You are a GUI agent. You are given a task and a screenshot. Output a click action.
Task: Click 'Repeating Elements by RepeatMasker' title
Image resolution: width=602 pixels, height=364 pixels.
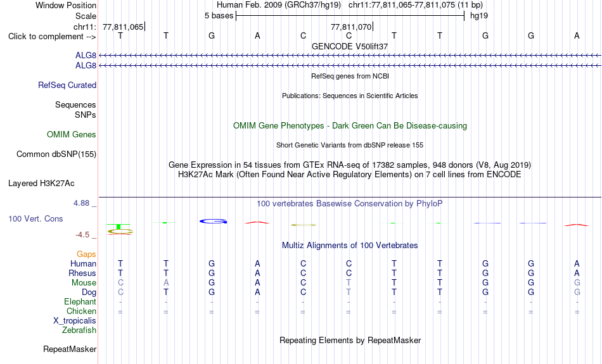point(350,341)
